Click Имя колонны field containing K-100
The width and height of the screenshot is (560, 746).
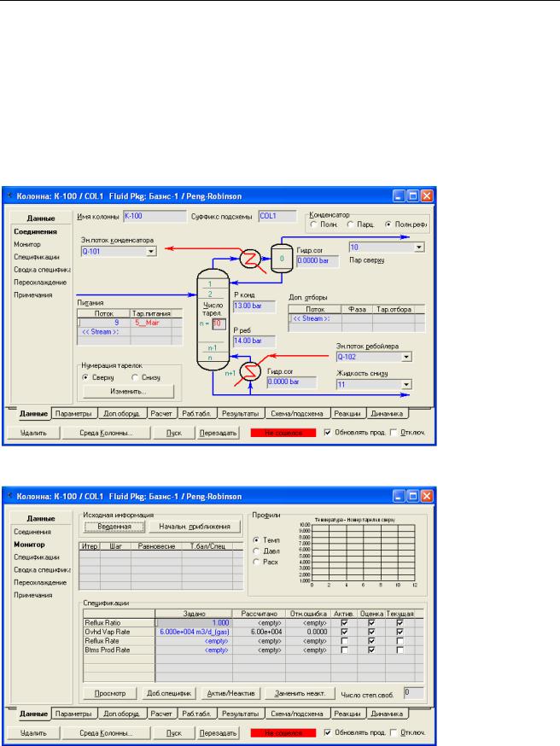click(155, 216)
